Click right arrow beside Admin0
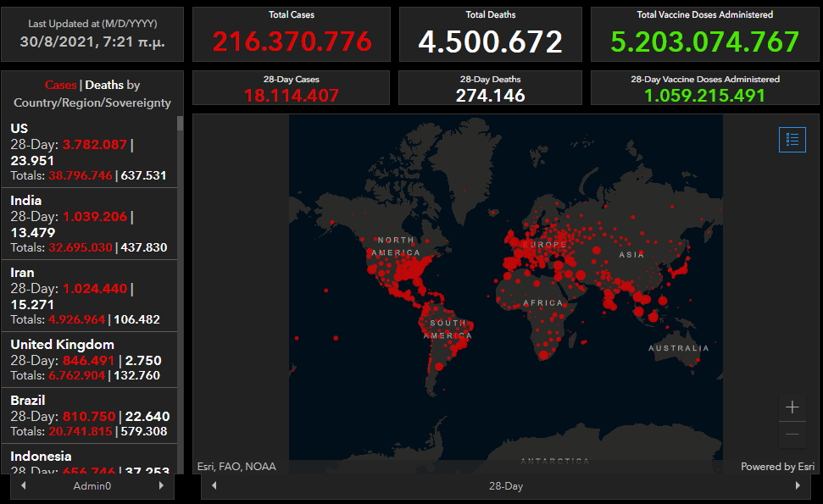Viewport: 823px width, 504px height. 161,486
